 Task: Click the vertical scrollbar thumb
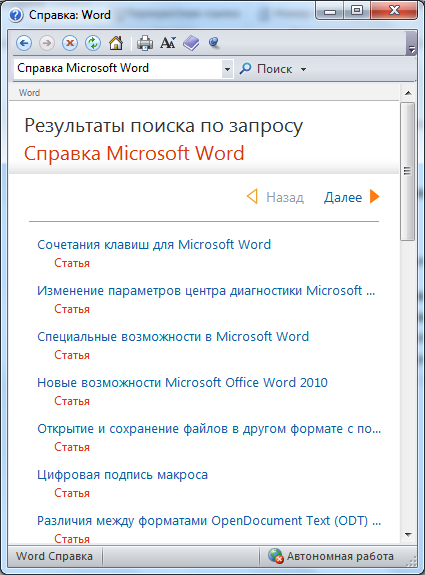coord(407,171)
